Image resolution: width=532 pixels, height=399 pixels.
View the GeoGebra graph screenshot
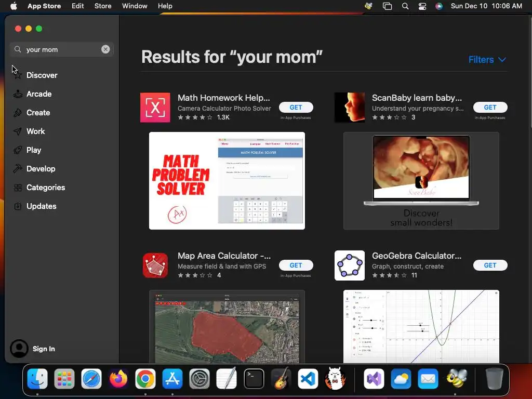421,326
